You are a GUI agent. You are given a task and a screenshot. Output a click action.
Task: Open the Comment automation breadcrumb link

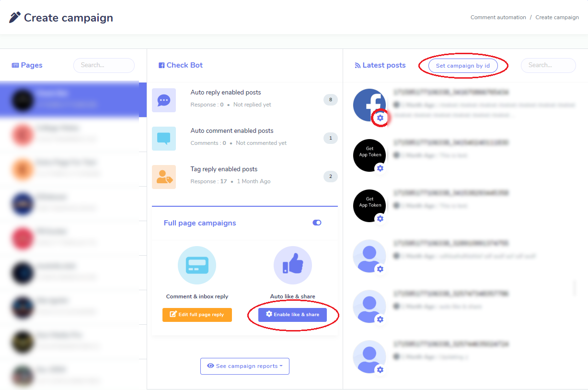[498, 17]
